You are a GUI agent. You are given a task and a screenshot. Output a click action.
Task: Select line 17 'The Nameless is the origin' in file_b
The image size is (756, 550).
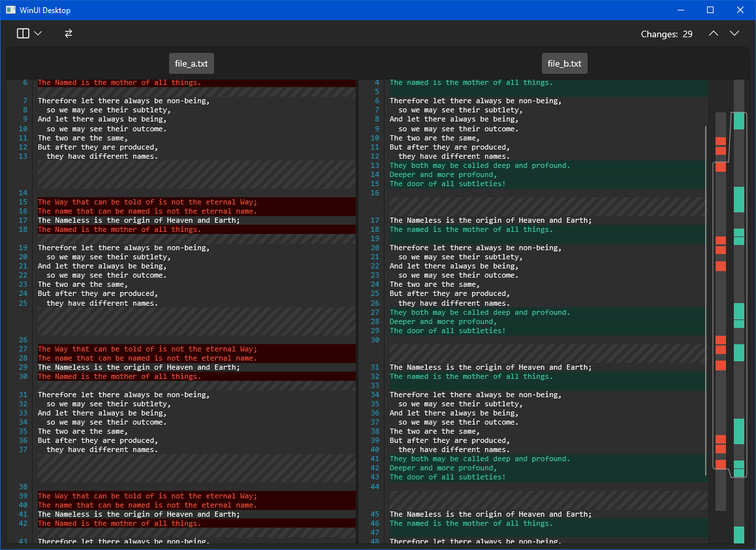548,221
